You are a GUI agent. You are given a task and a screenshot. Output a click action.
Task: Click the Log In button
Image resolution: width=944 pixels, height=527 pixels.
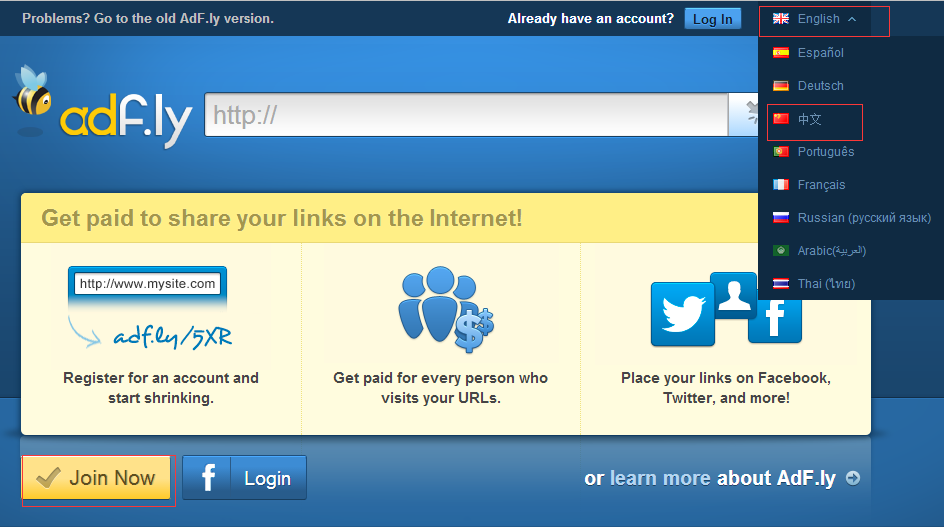[713, 19]
